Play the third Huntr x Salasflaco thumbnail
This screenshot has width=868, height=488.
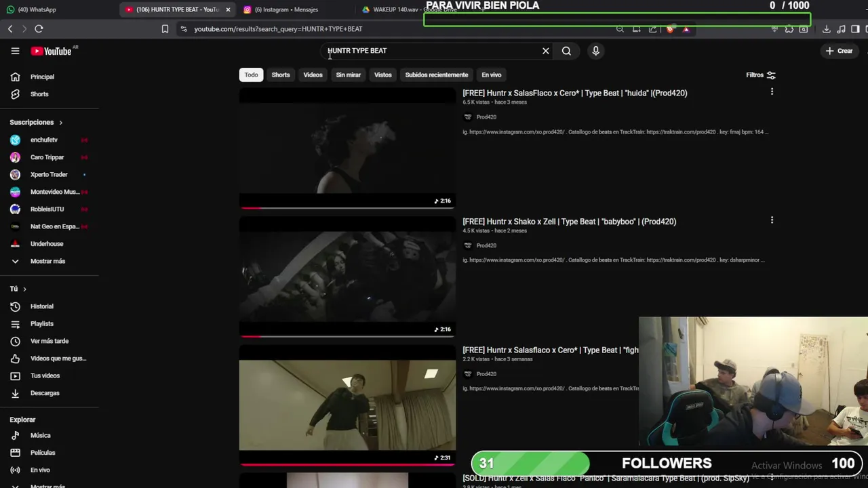tap(347, 405)
